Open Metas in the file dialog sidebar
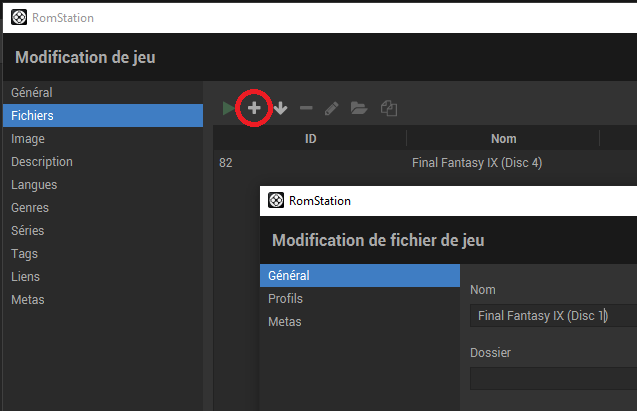This screenshot has width=637, height=411. [x=360, y=322]
